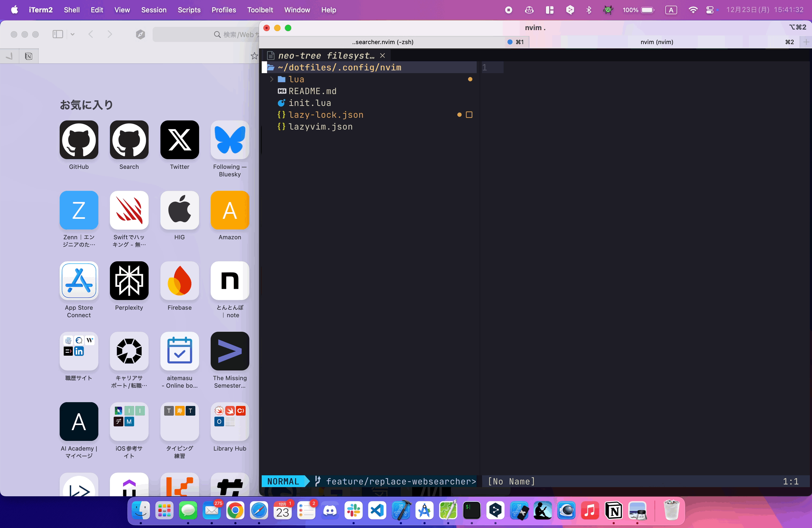812x528 pixels.
Task: Click the neo-tree filesystem panel icon
Action: [270, 55]
